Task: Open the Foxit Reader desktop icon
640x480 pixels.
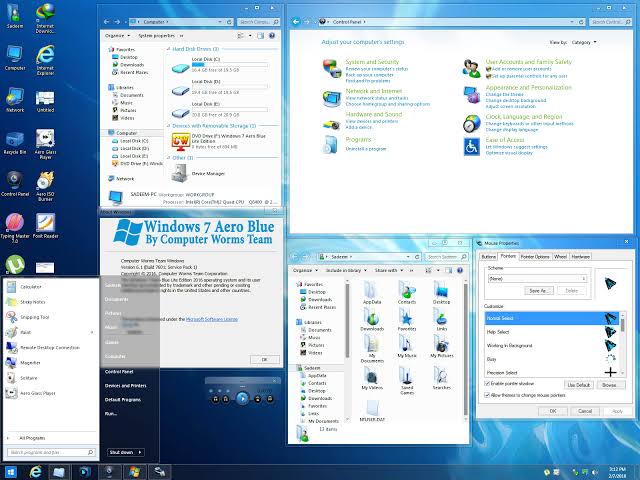Action: coord(45,226)
